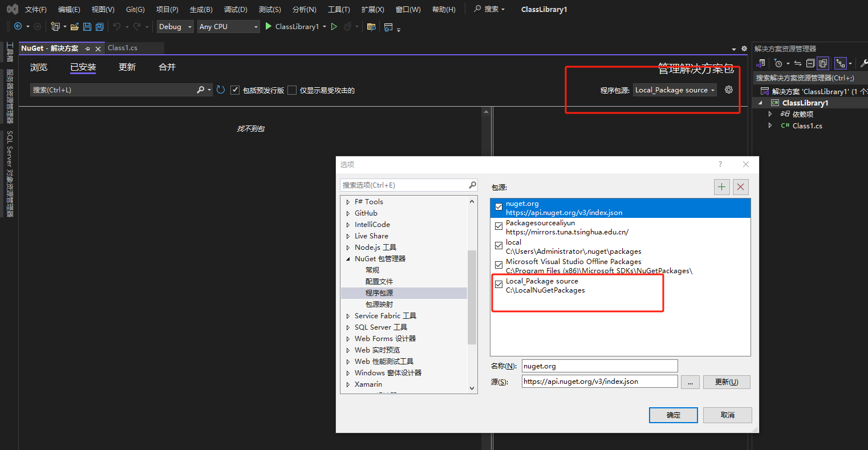
Task: Open Debug configuration dropdown
Action: [175, 26]
